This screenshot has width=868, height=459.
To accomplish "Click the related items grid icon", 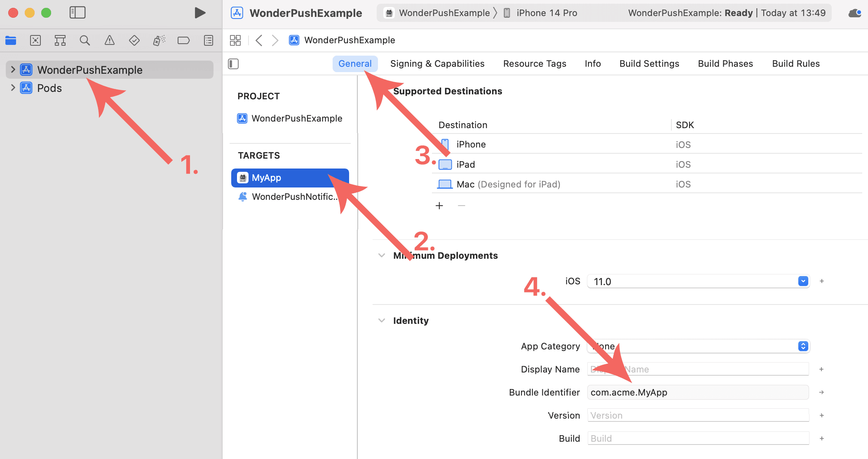I will click(x=235, y=40).
